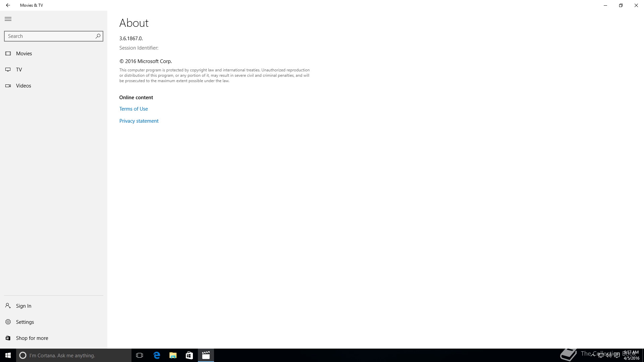Minimize the Movies & TV window
The height and width of the screenshot is (362, 644).
pos(605,5)
